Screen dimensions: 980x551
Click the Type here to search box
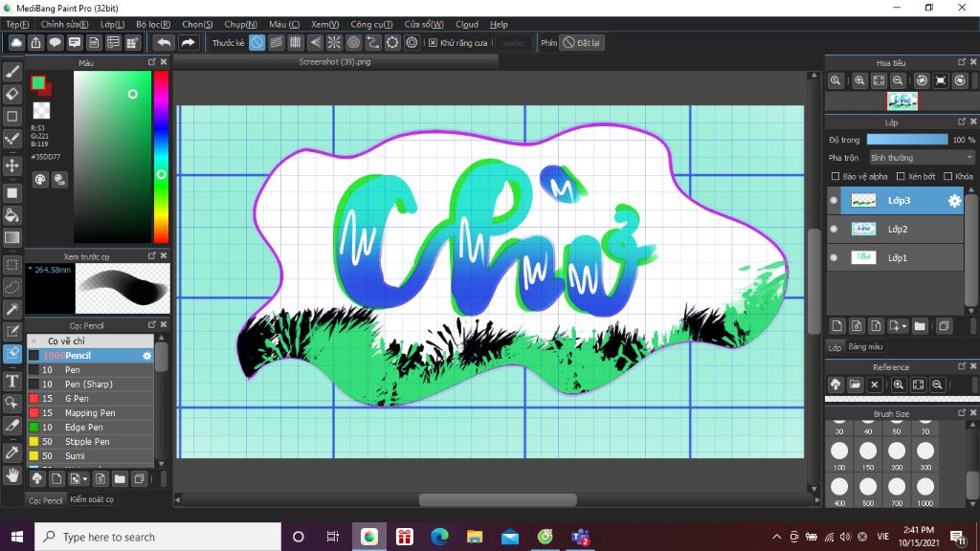(158, 537)
